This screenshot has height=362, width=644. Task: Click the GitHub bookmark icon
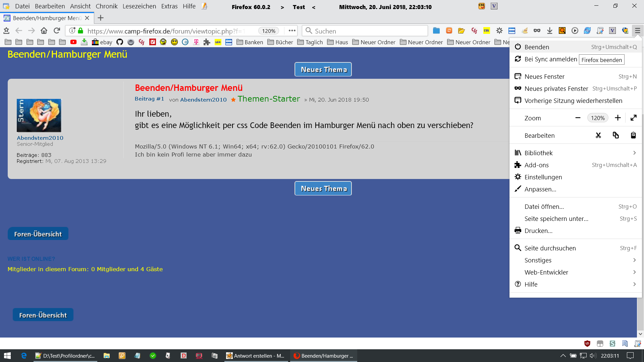[120, 42]
